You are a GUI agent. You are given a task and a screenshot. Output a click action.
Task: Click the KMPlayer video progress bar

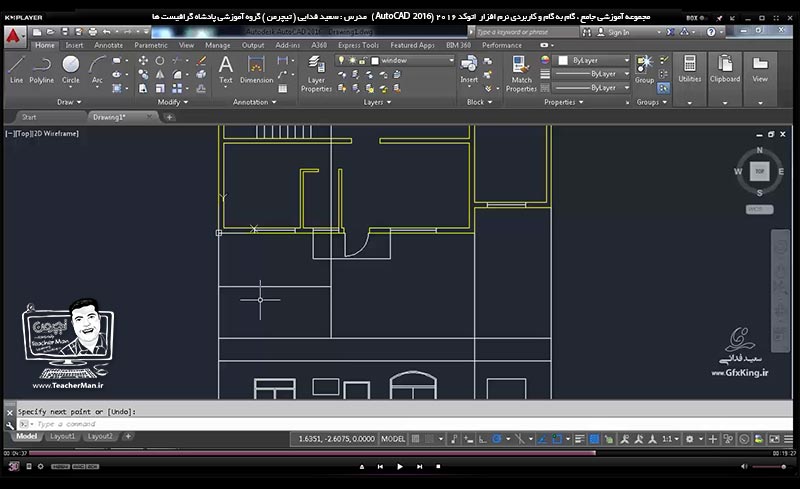coord(401,453)
